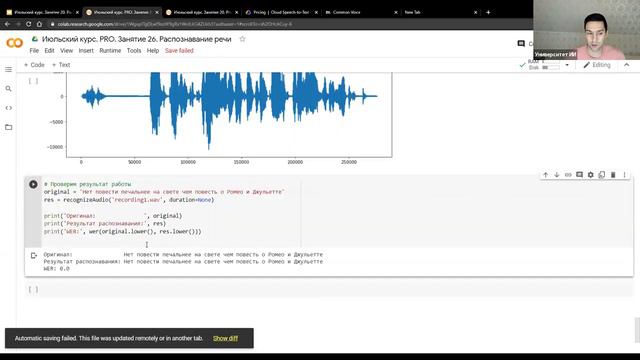Select the empty code cell at the bottom
The image size is (640, 360).
(329, 289)
